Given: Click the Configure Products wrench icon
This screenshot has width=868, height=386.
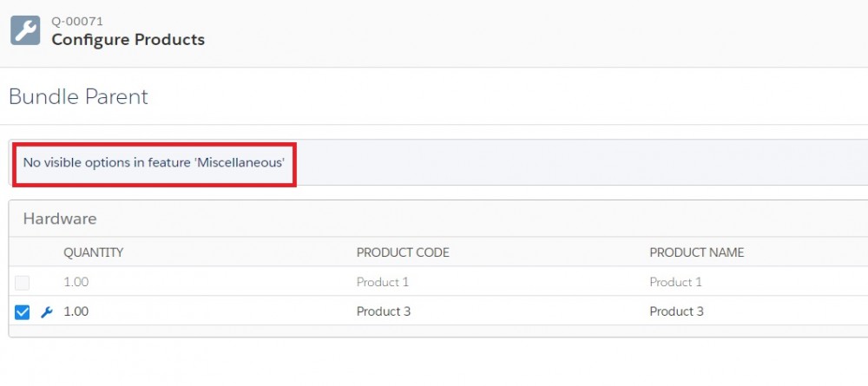Looking at the screenshot, I should (25, 30).
